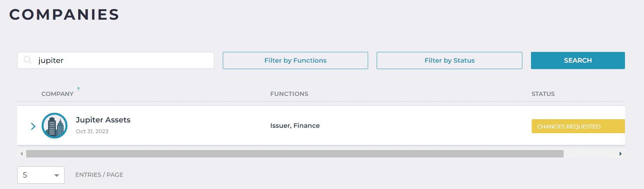Click the STATUS column header
The height and width of the screenshot is (189, 644).
(x=543, y=94)
